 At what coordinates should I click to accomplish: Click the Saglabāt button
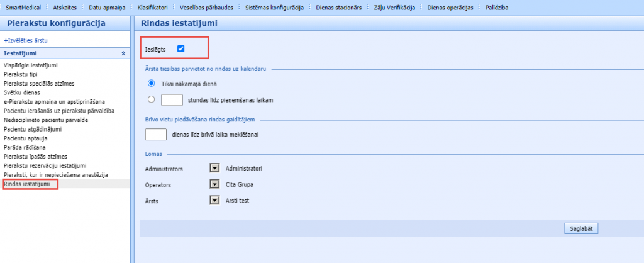coord(580,228)
